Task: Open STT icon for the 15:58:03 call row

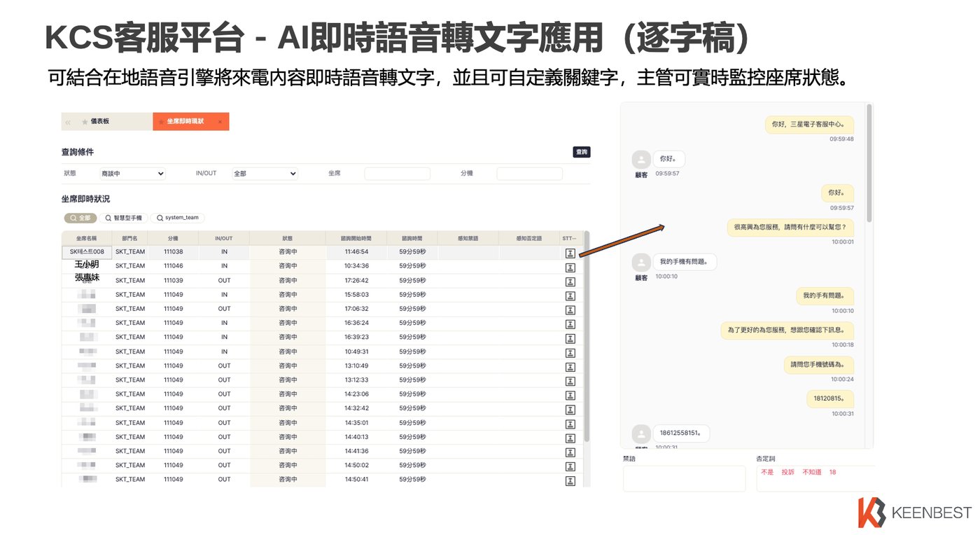Action: click(x=570, y=296)
